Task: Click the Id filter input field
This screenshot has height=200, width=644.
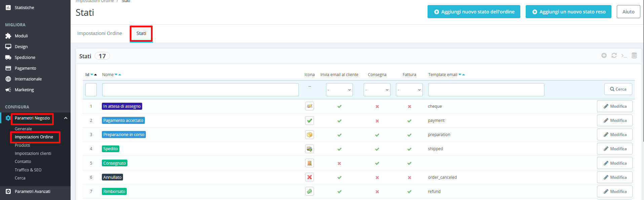Action: pyautogui.click(x=91, y=90)
